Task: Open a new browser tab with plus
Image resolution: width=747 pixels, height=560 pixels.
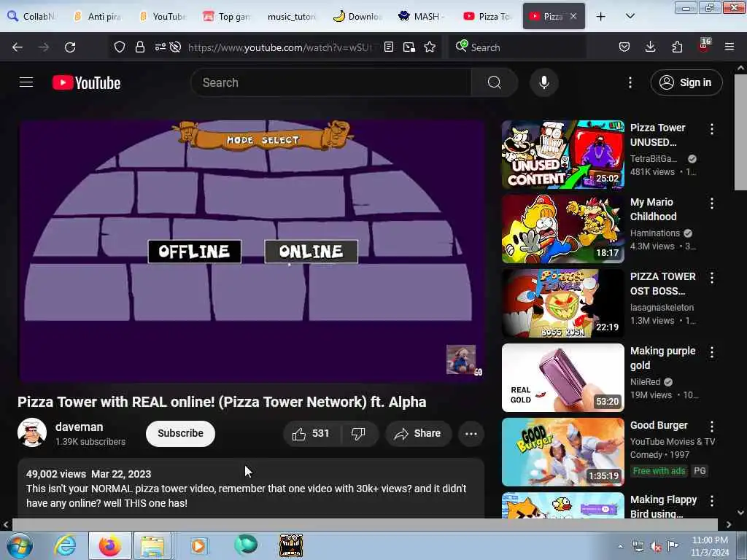Action: [x=601, y=17]
